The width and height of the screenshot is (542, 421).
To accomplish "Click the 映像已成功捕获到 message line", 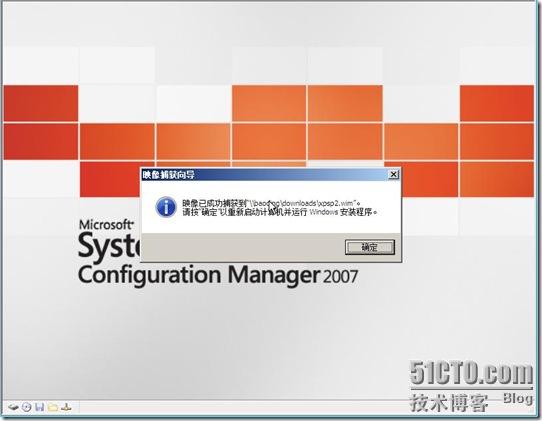I will click(x=272, y=203).
